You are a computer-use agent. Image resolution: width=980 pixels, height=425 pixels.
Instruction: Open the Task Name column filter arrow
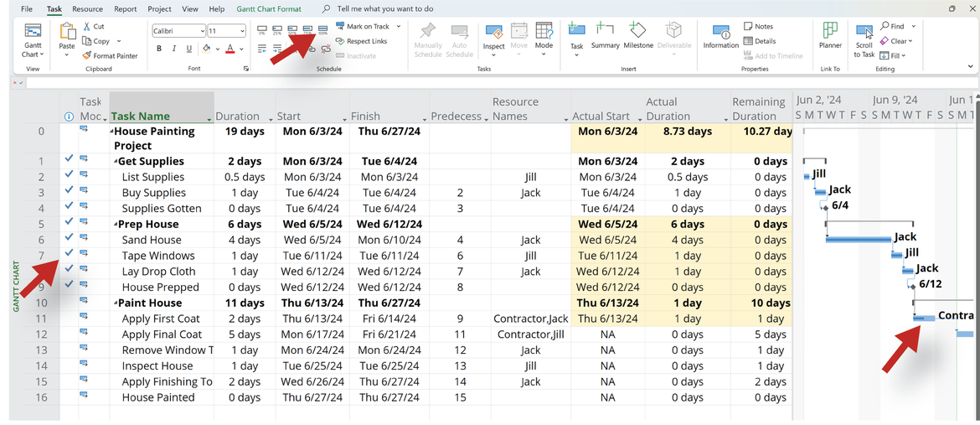coord(209,119)
